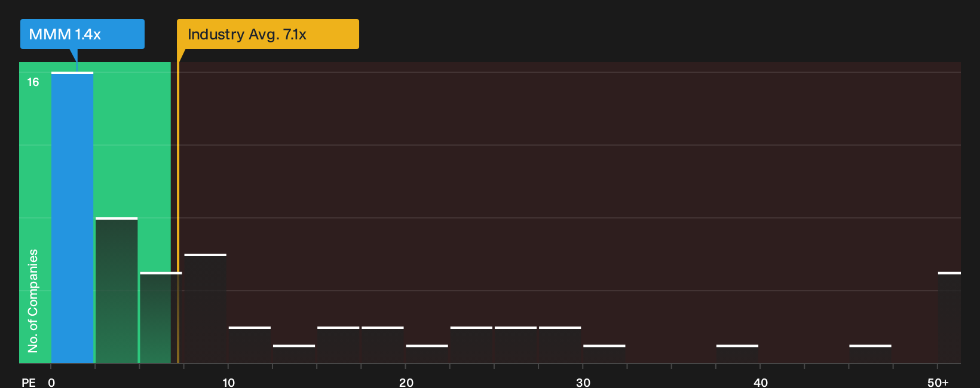Click the tall blue MMM histogram bar

pos(72,218)
